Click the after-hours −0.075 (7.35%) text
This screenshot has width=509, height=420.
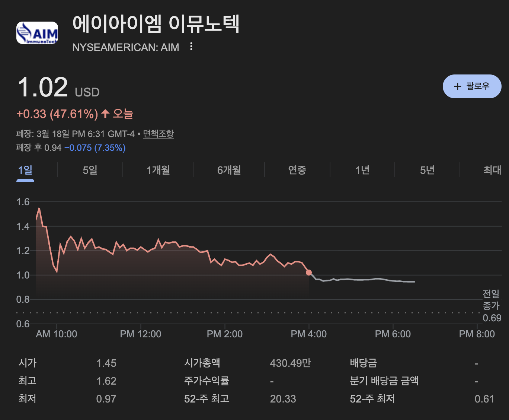click(95, 148)
